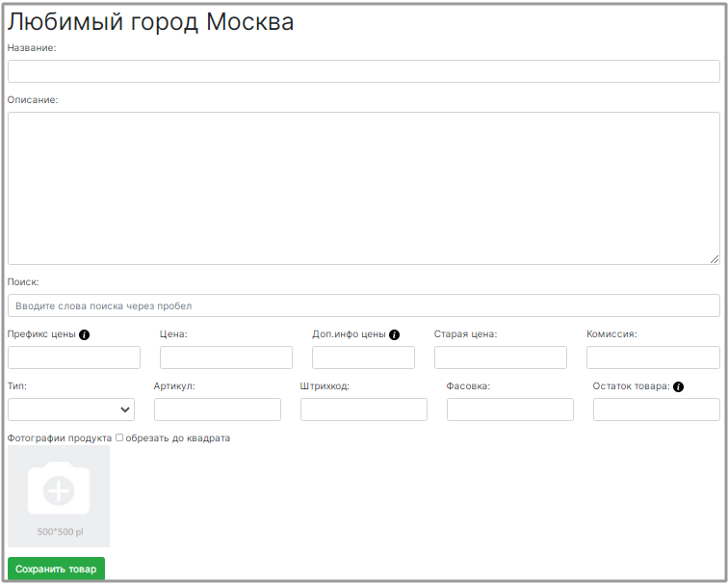
Task: Click the Остаток товара input field
Action: (x=657, y=410)
